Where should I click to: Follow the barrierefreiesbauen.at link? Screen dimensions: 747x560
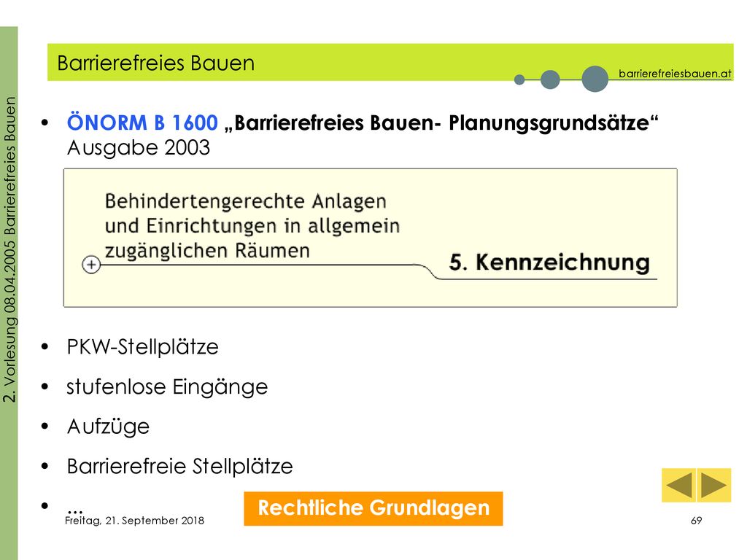[675, 74]
